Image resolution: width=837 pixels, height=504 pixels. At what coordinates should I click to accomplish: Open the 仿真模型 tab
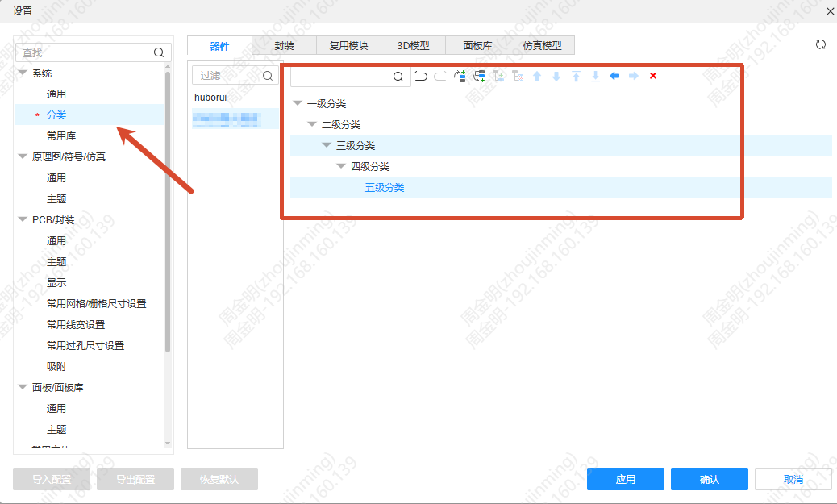click(x=543, y=46)
